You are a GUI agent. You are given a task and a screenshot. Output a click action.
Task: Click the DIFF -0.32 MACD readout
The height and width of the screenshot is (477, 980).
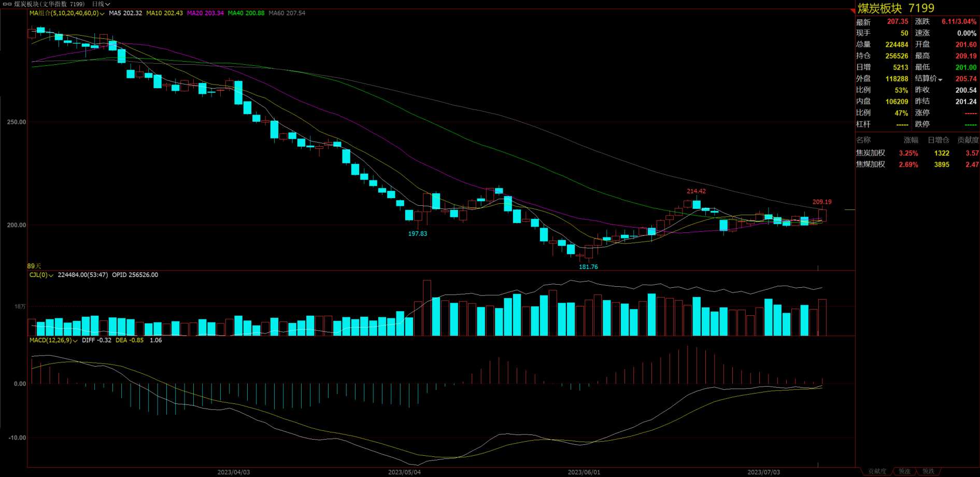(96, 341)
